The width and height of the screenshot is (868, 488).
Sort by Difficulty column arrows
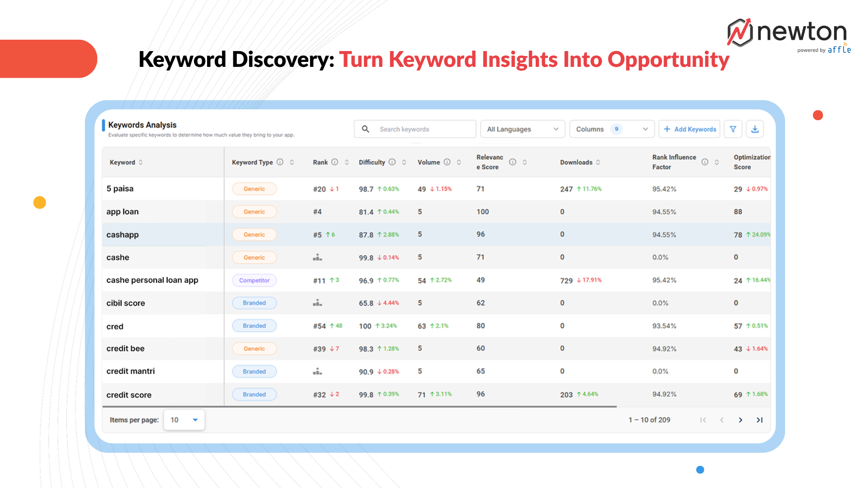[x=404, y=162]
